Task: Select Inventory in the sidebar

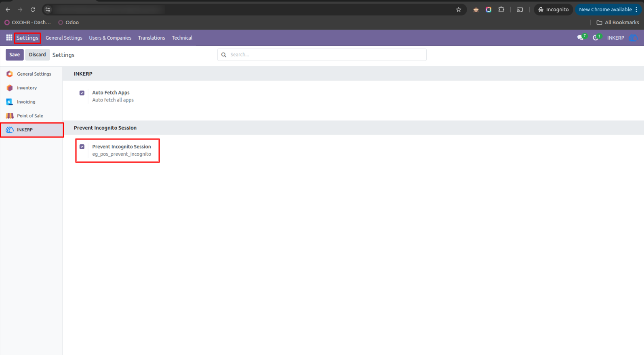Action: coord(32,88)
